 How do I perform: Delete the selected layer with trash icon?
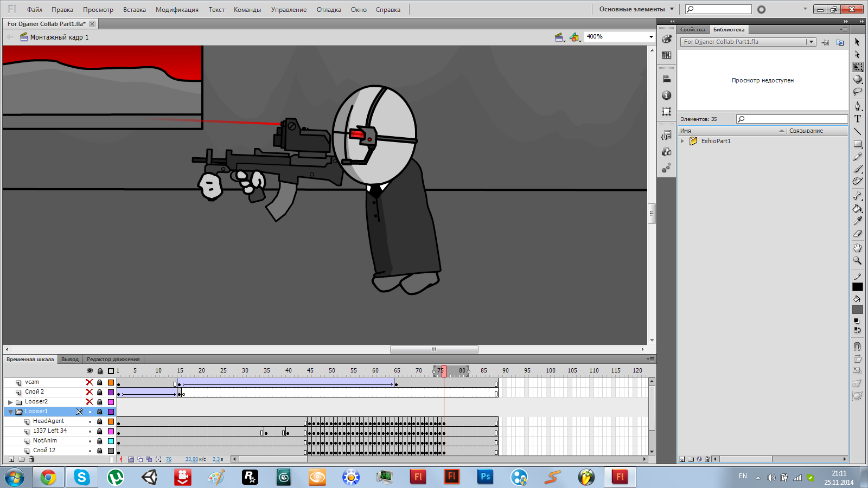pyautogui.click(x=31, y=459)
